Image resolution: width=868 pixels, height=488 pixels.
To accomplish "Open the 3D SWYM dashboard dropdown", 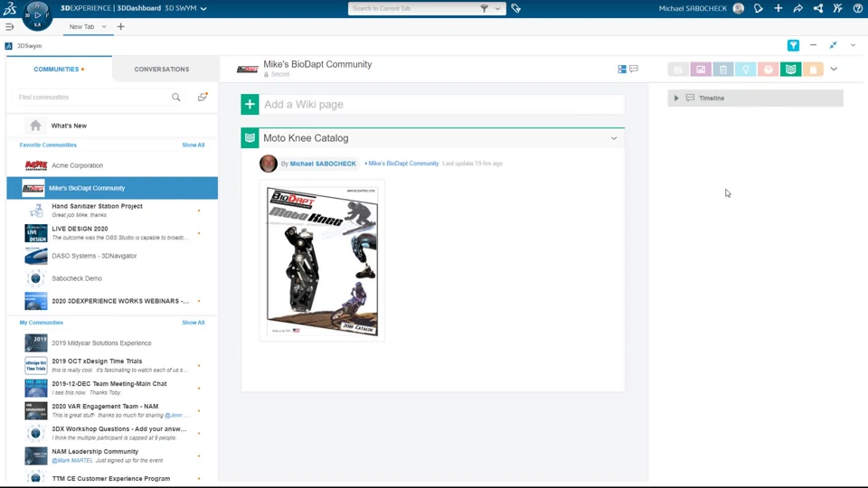I will coord(203,8).
